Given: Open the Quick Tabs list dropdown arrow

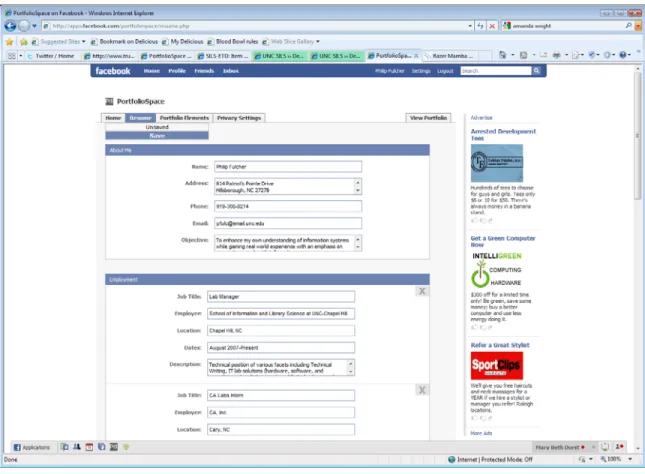Looking at the screenshot, I should pos(21,56).
